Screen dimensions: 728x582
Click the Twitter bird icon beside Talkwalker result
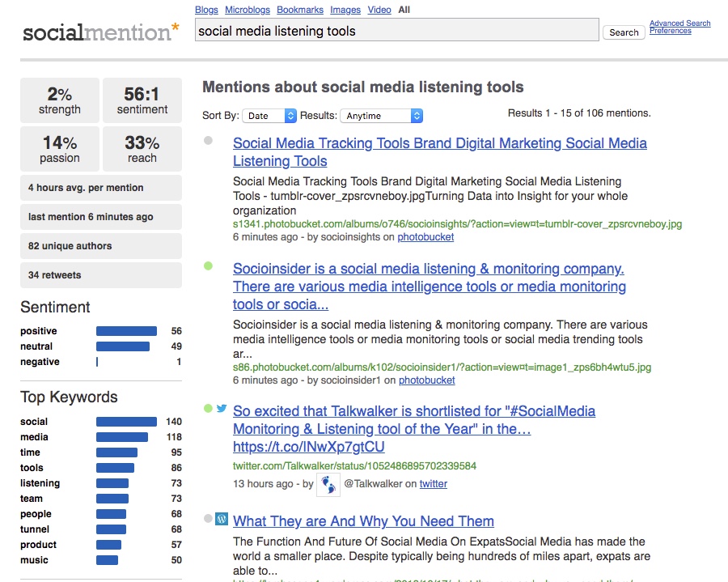coord(222,408)
